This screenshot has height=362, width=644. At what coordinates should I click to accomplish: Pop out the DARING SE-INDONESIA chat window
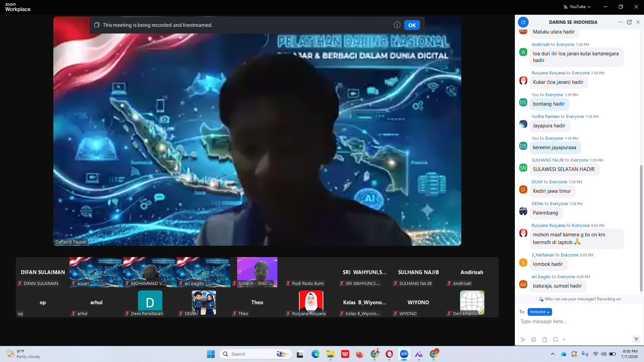point(629,22)
